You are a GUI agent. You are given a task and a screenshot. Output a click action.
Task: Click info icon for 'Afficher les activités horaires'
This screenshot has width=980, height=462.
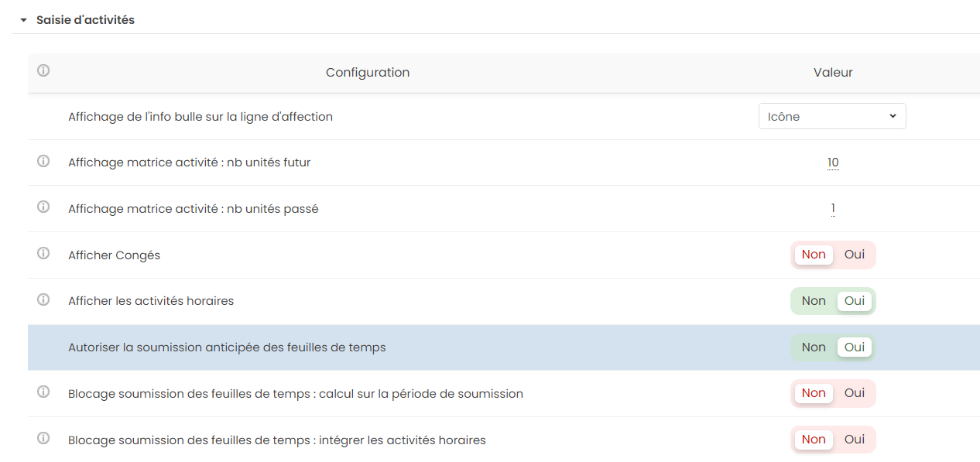[x=43, y=299]
